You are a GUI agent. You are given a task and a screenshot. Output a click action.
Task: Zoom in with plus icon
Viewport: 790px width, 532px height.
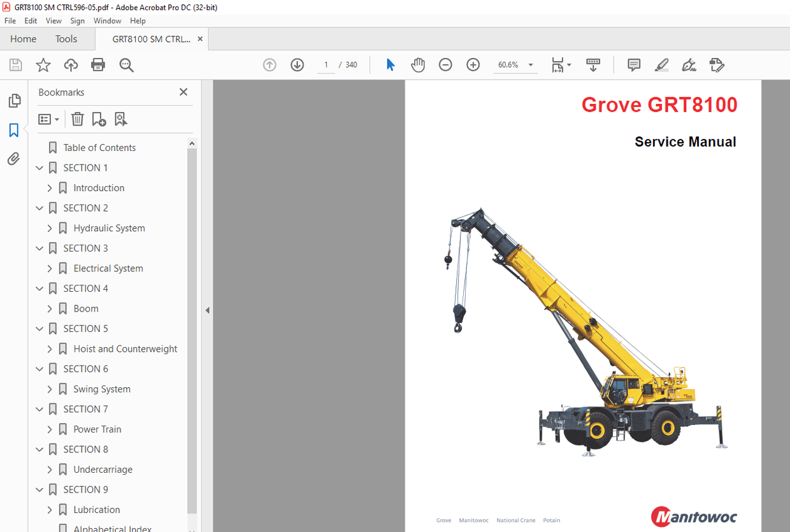click(473, 65)
